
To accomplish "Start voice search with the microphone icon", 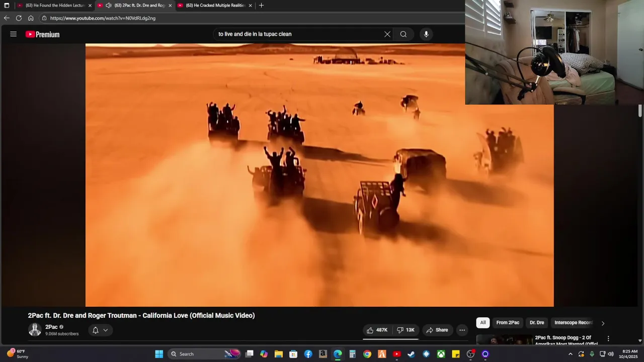I will coord(426,34).
